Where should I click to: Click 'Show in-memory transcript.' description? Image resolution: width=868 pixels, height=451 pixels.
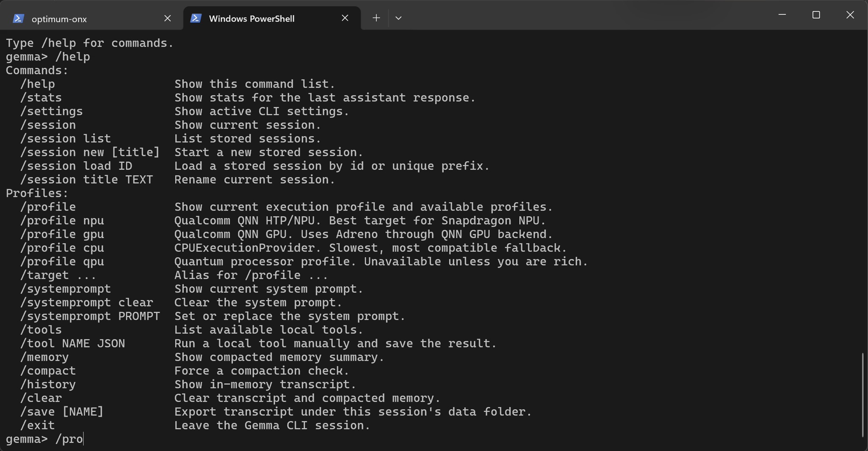265,384
